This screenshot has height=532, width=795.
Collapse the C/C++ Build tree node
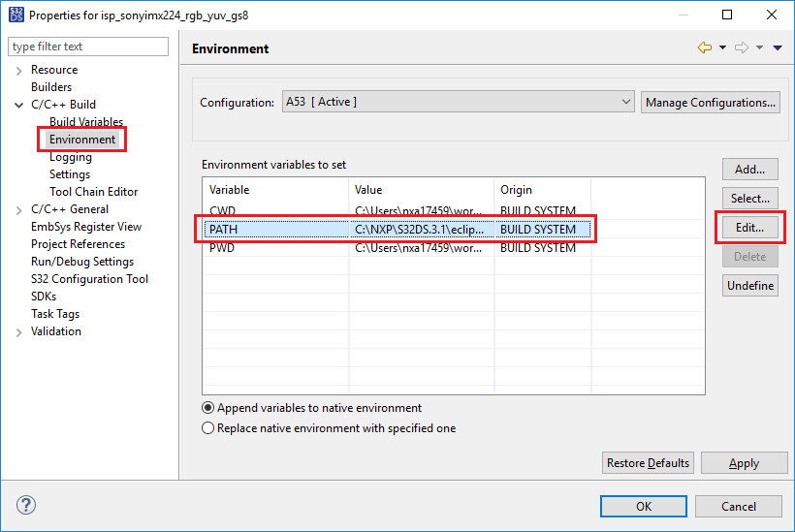19,105
